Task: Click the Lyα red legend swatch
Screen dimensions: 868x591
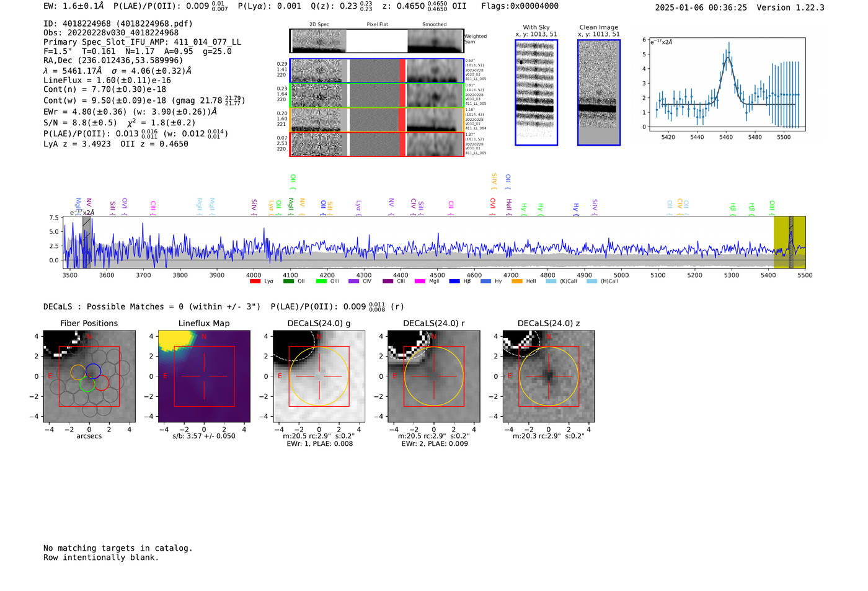Action: pos(255,282)
